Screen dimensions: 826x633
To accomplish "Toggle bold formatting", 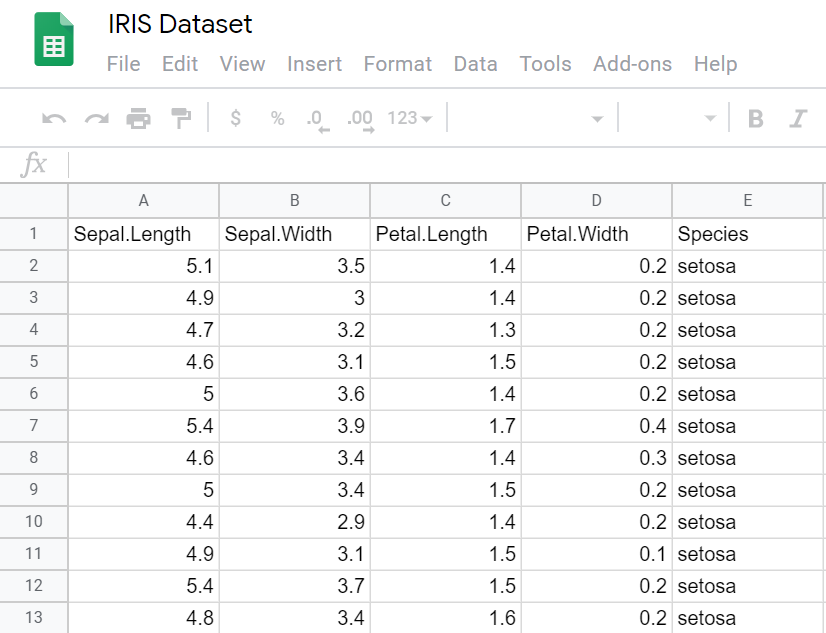I will coord(756,118).
